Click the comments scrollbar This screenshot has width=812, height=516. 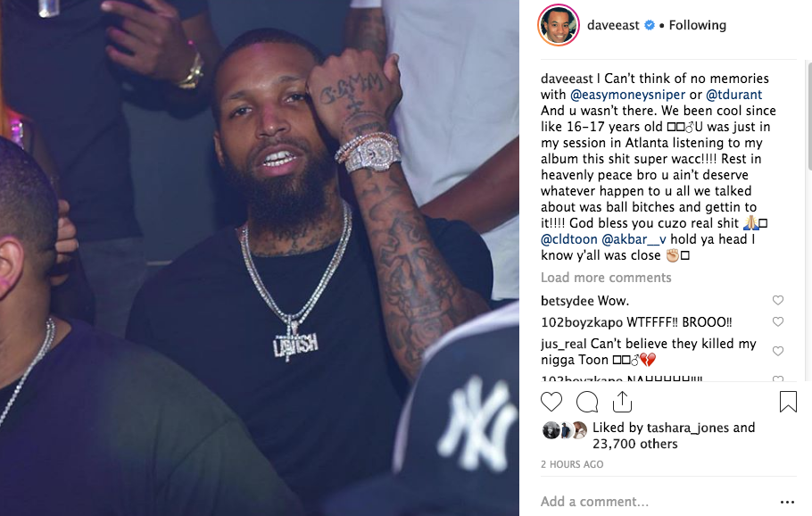coord(809,115)
